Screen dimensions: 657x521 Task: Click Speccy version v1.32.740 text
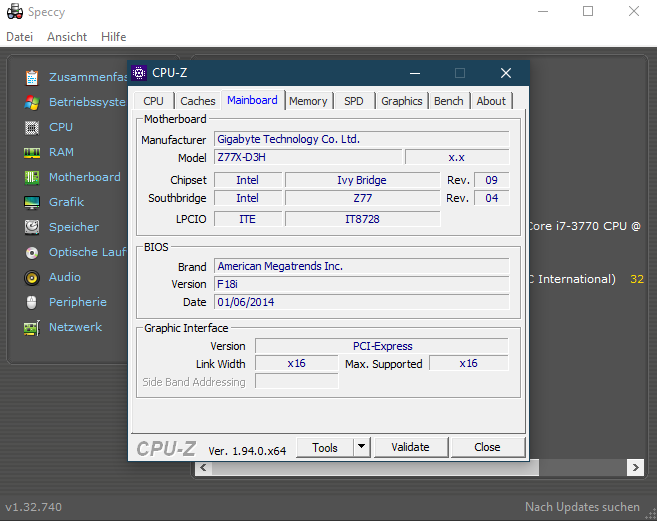(34, 507)
